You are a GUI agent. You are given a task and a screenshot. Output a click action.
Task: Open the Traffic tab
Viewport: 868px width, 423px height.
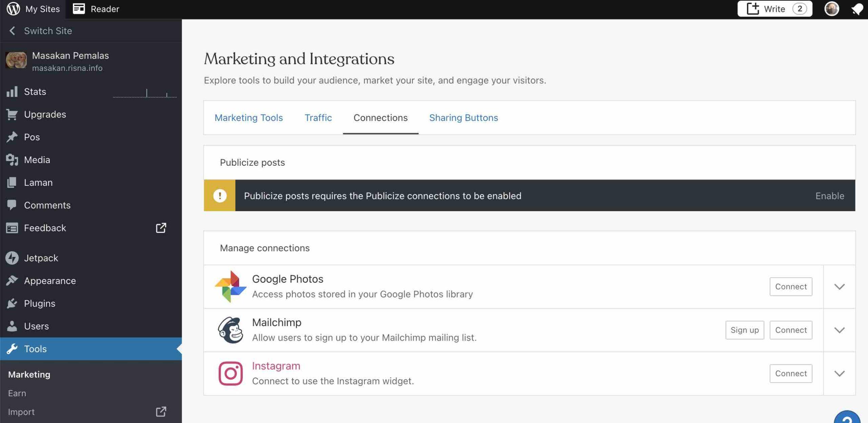click(x=318, y=118)
